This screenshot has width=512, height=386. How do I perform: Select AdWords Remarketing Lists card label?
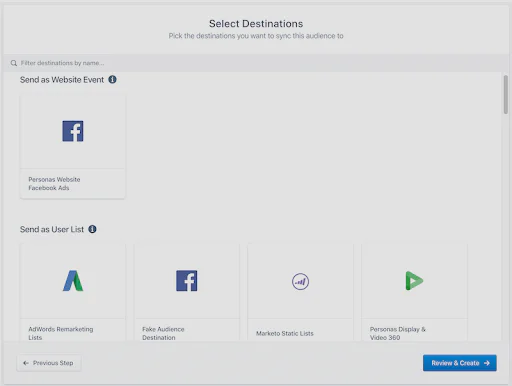(x=61, y=333)
